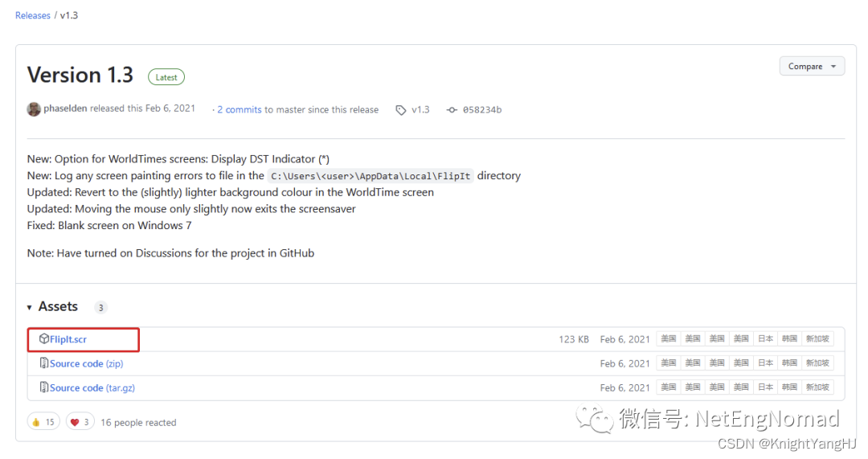Screen dimensions: 868x459
Task: Click the archive icon beside Source code (tar.gz)
Action: pos(43,387)
